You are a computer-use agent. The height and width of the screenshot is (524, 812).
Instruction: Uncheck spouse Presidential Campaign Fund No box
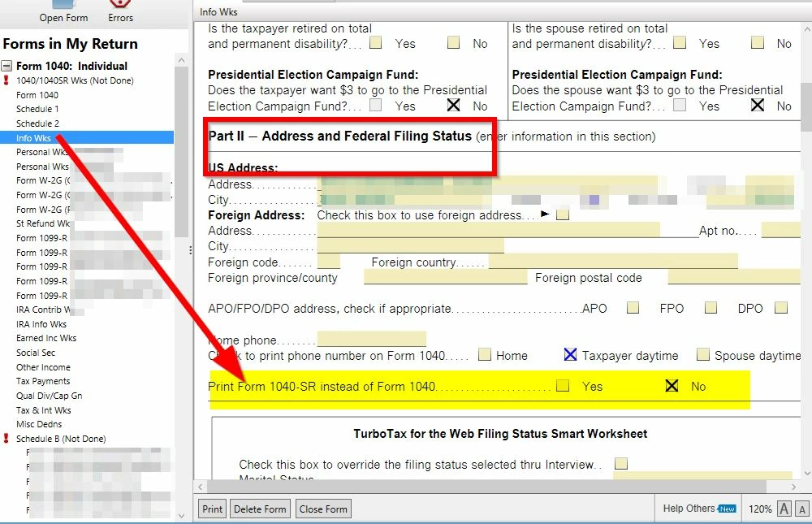(757, 106)
